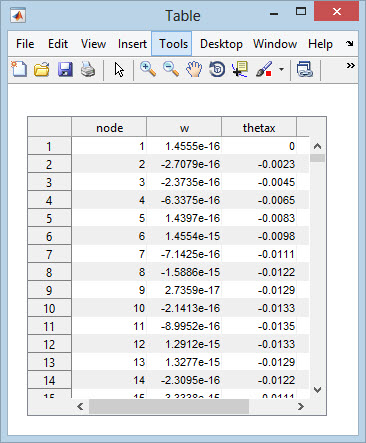Screen dimensions: 366x443
Task: Expand the brush color dropdown arrow
Action: (x=281, y=69)
